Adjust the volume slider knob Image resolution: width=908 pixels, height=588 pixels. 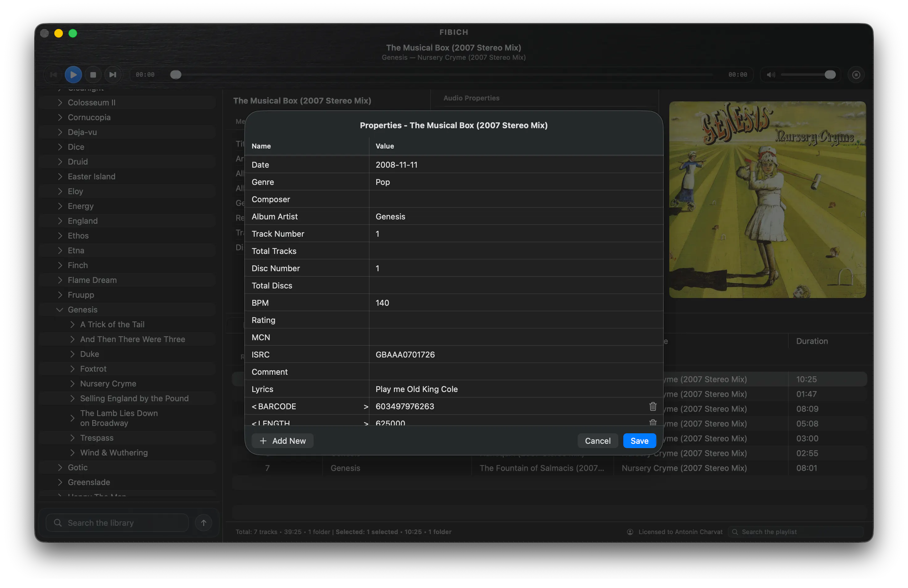click(x=830, y=75)
